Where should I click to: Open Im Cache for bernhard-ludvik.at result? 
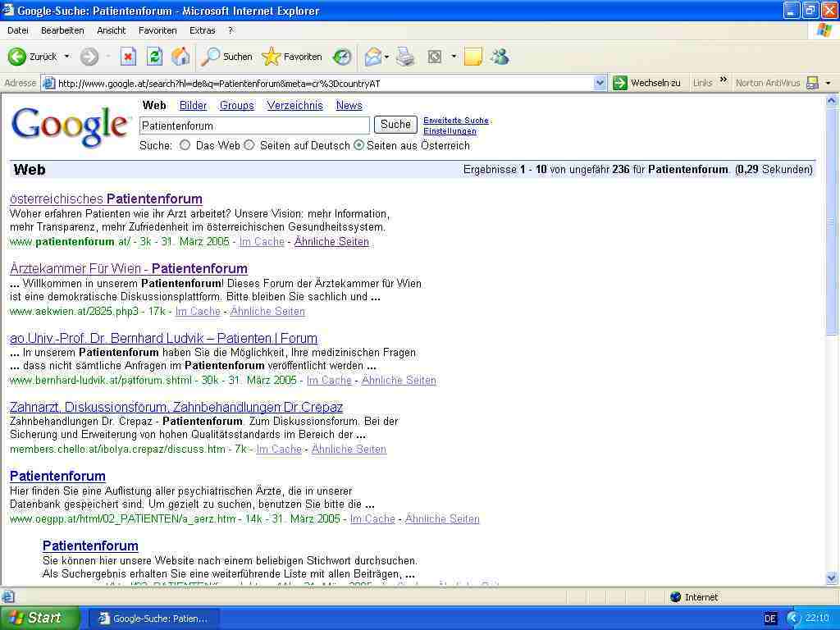[x=329, y=381]
